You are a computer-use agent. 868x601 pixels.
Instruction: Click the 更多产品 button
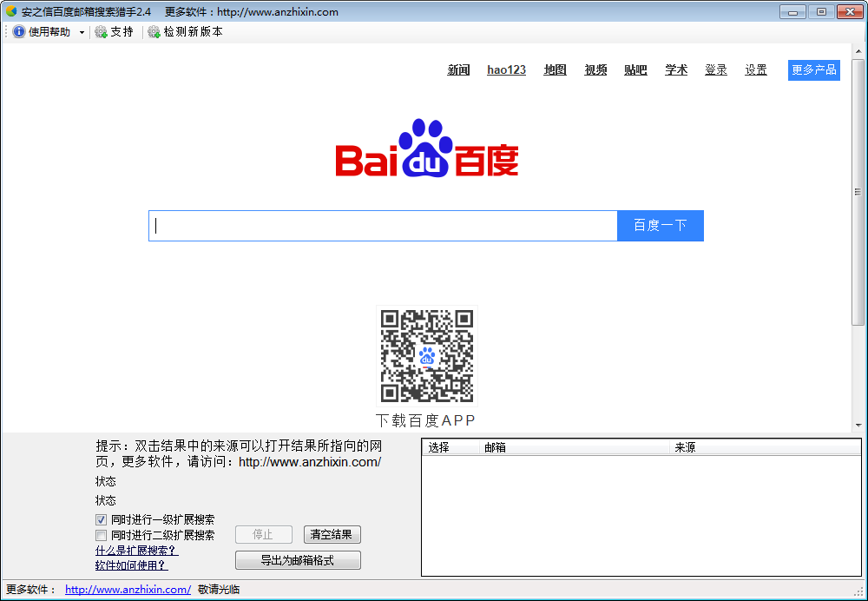[x=814, y=70]
